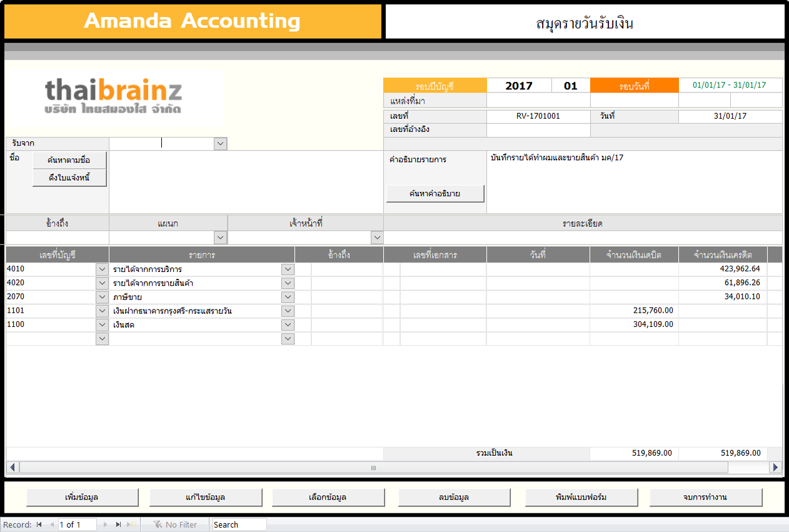Click previous record navigation arrow
The height and width of the screenshot is (532, 789).
coord(52,524)
